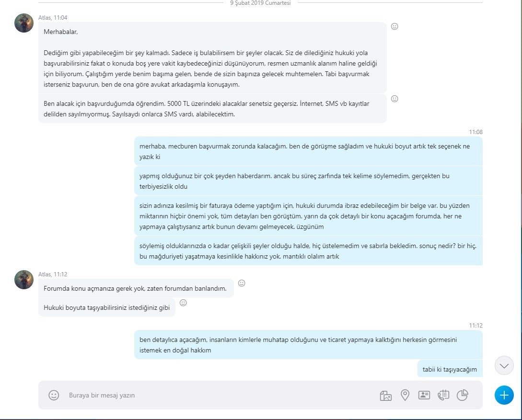Share location using the map pin icon
Viewport: 522px width, 420px height.
coord(405,395)
